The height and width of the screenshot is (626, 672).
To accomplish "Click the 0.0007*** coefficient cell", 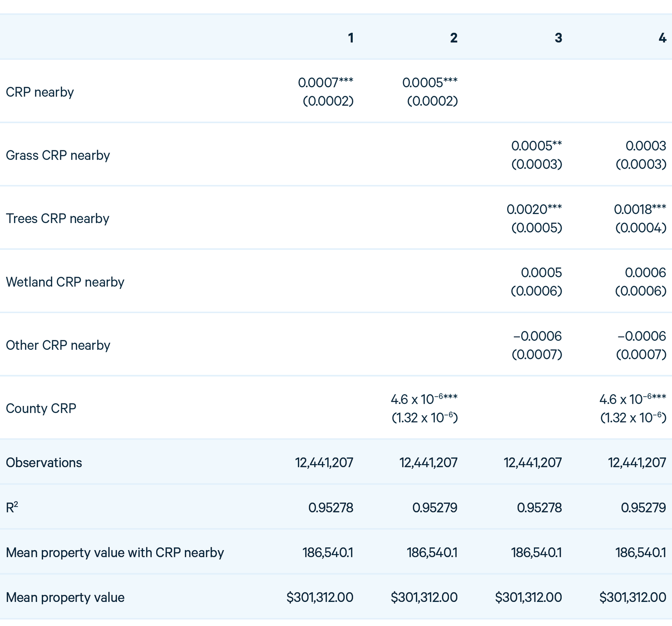I will [x=326, y=83].
